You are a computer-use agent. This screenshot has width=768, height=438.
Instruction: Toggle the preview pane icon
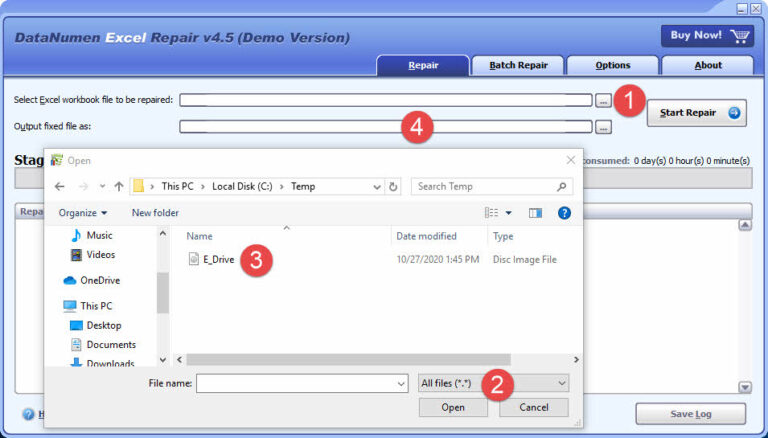(535, 212)
